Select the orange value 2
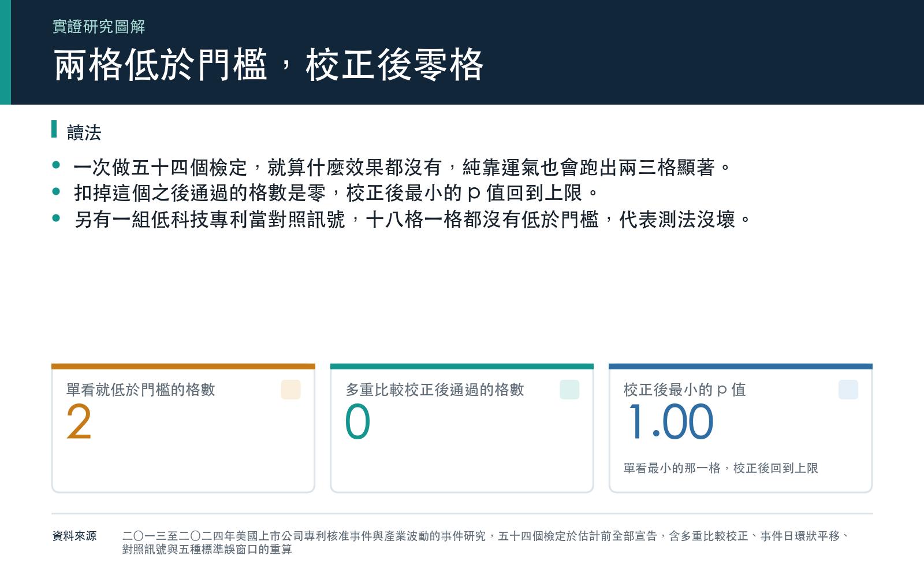The width and height of the screenshot is (924, 578). pos(79,422)
